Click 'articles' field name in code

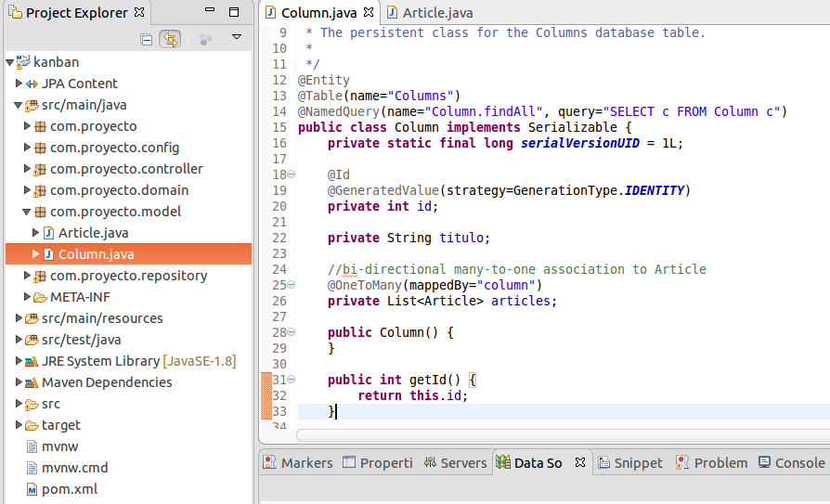521,301
